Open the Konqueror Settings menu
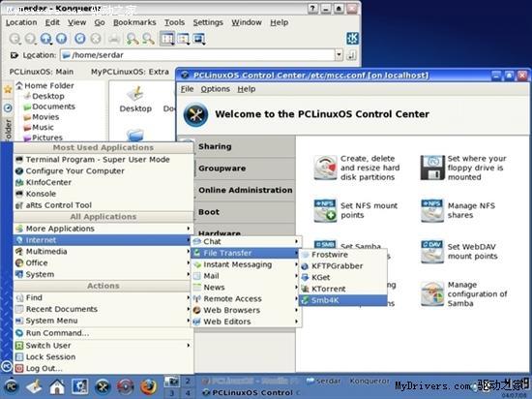The width and height of the screenshot is (532, 399). point(208,22)
